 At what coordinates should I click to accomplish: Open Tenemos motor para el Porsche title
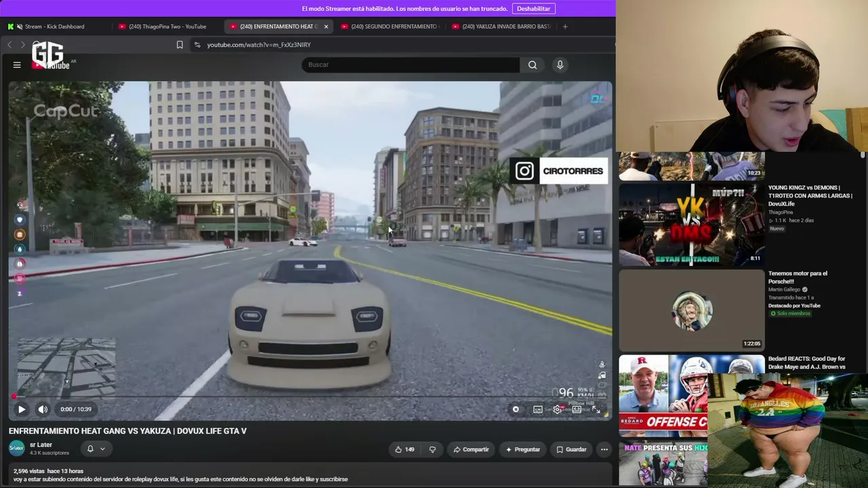[798, 277]
